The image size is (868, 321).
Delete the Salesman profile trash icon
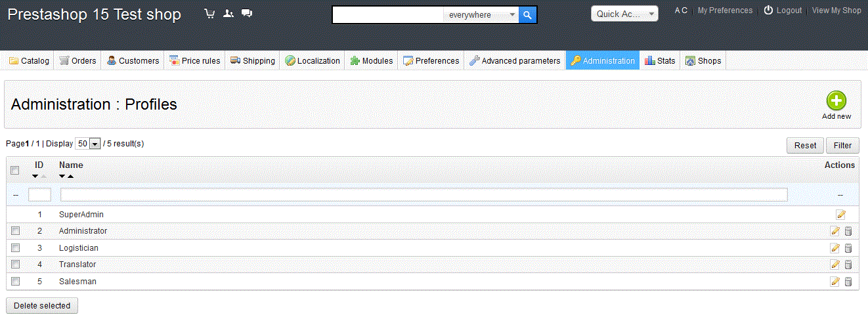point(848,282)
